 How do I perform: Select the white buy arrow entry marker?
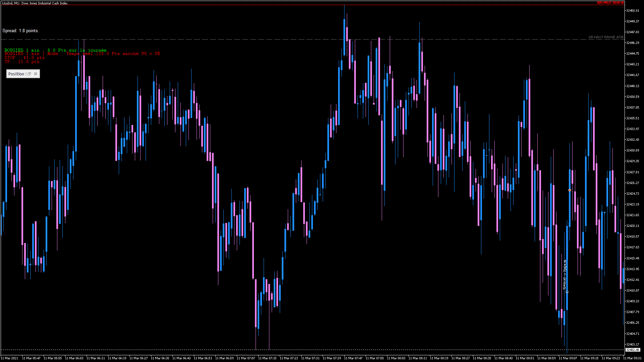(567, 292)
